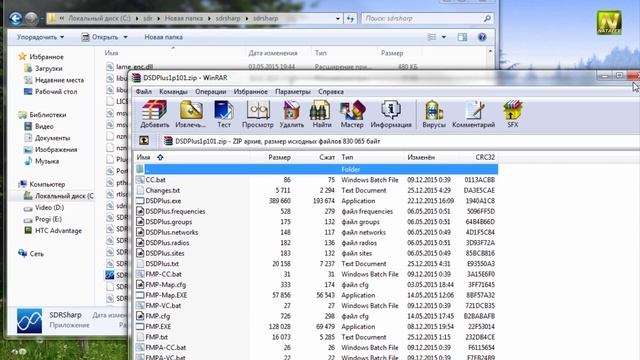Image resolution: width=640 pixels, height=360 pixels.
Task: Click the Вирусы (Virus scan) icon
Action: tap(434, 114)
